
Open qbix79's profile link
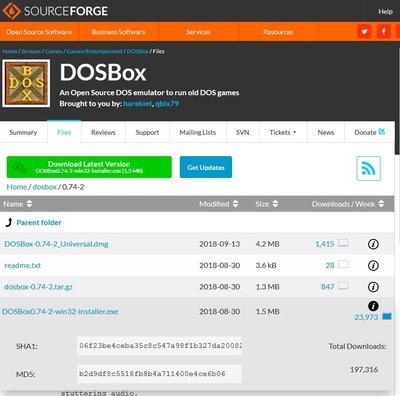[x=167, y=104]
